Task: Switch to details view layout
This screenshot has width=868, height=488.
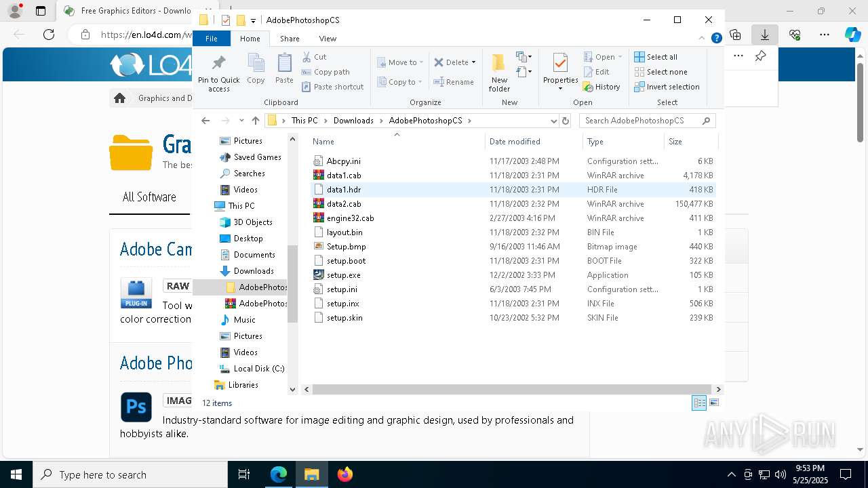Action: click(699, 403)
